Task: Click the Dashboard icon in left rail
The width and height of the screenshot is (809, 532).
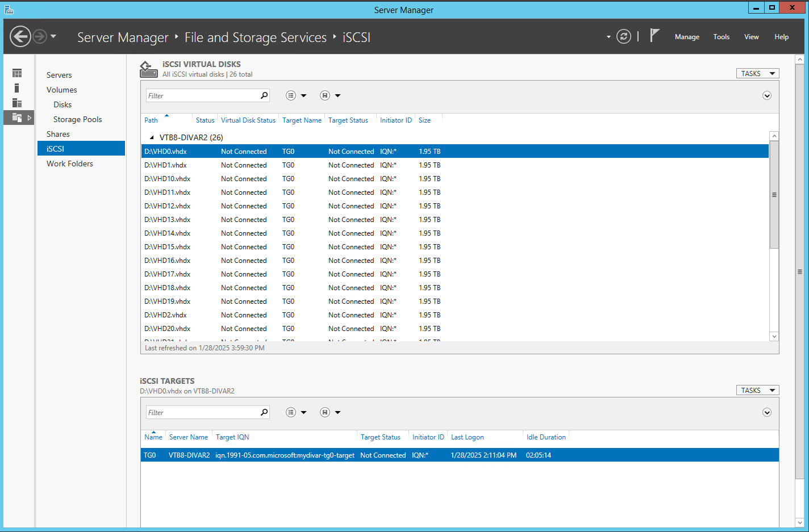Action: [x=17, y=73]
